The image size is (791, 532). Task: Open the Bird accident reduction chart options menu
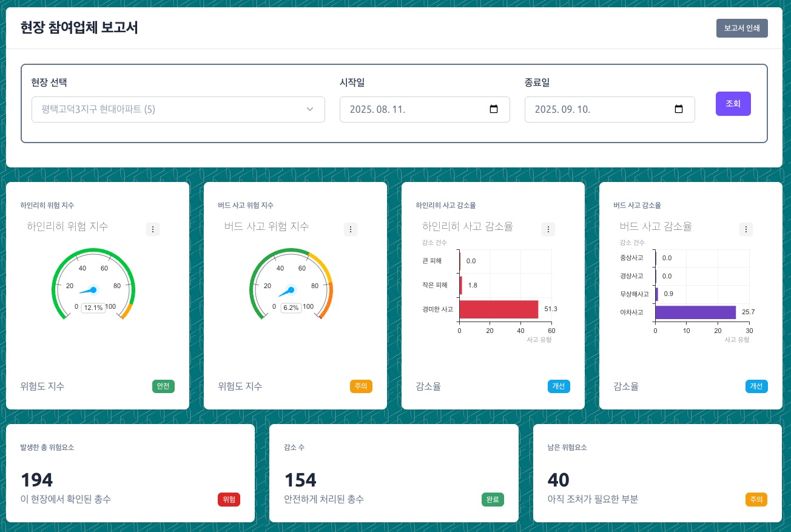[x=746, y=229]
